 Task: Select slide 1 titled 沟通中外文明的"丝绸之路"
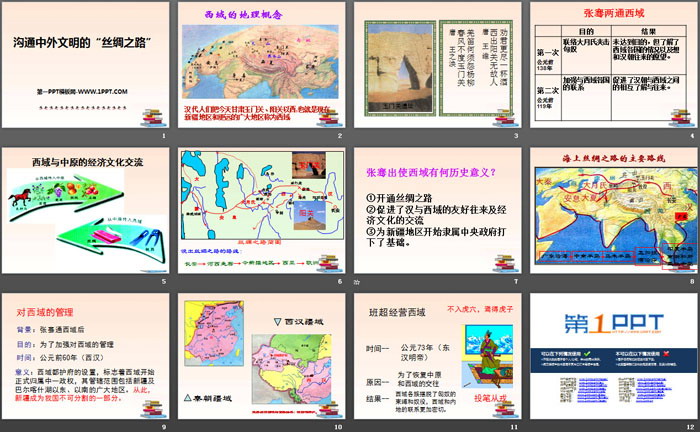pos(86,65)
